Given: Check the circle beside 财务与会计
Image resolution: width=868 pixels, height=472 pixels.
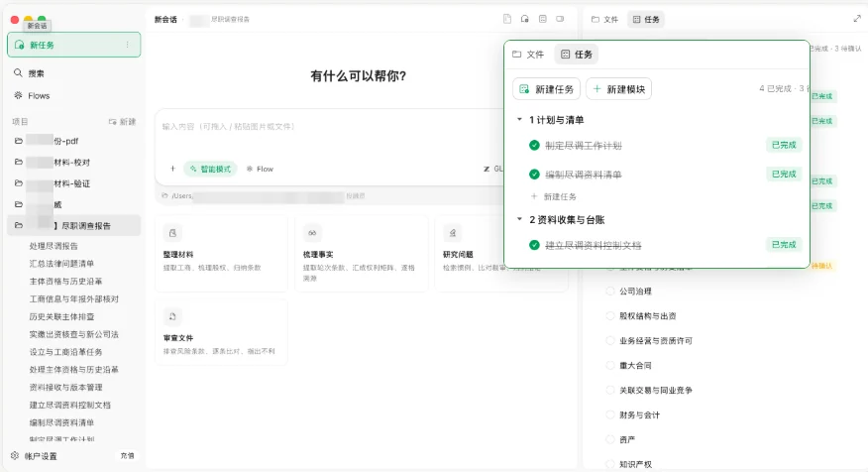Looking at the screenshot, I should (x=610, y=414).
